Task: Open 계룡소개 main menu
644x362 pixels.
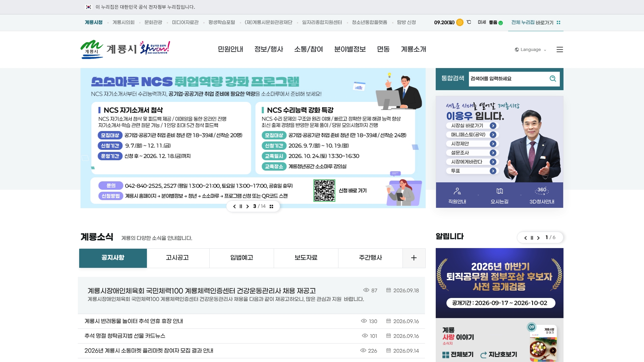Action: [414, 49]
